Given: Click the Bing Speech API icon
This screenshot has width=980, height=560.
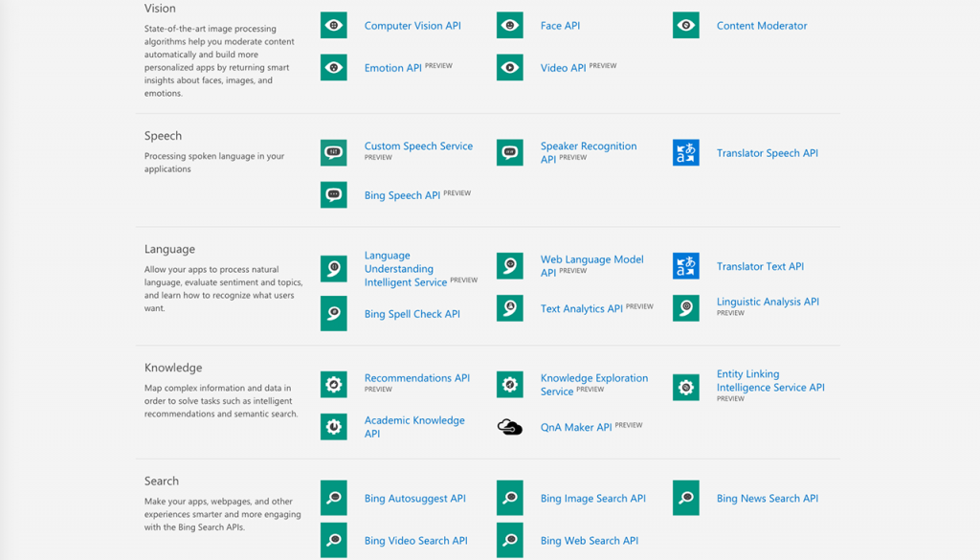Looking at the screenshot, I should coord(334,195).
